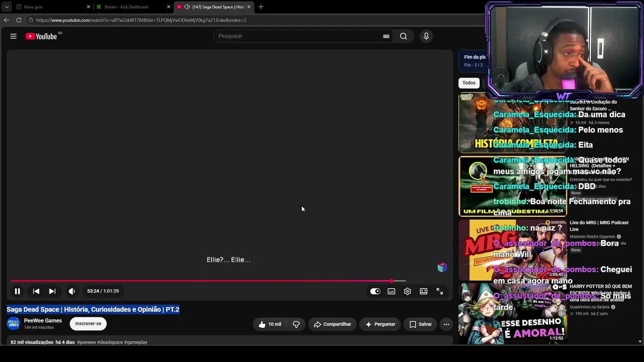The height and width of the screenshot is (362, 644).
Task: Close the Saga Dead Space tab
Action: click(x=249, y=7)
